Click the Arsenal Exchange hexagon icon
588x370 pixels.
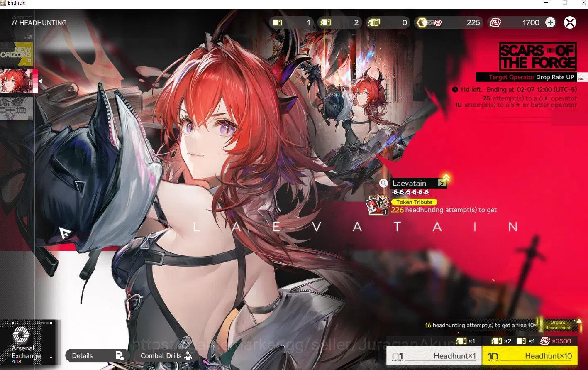21,335
